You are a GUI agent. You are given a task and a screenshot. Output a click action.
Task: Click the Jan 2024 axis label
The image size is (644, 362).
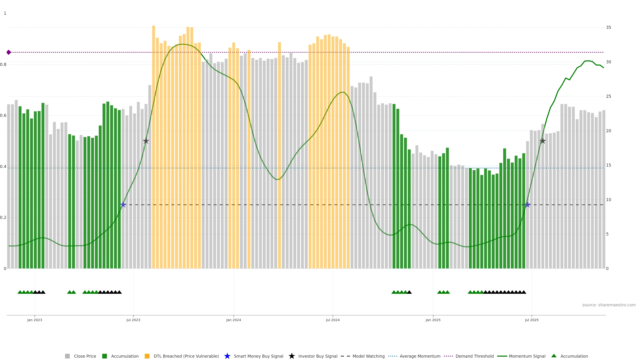233,320
